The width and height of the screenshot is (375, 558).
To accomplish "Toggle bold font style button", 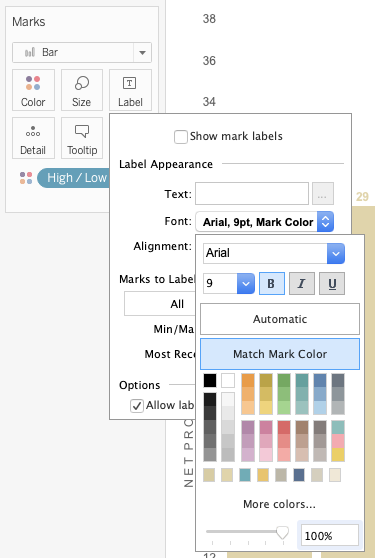I will point(272,284).
